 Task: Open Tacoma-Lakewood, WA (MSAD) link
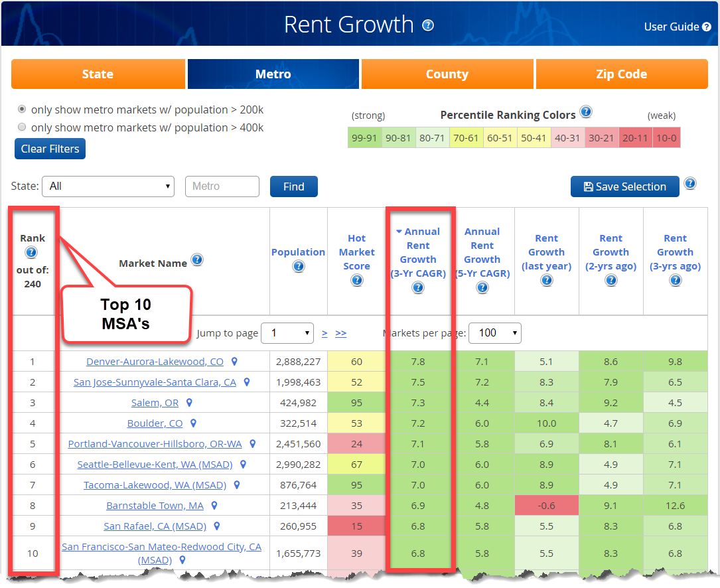155,485
